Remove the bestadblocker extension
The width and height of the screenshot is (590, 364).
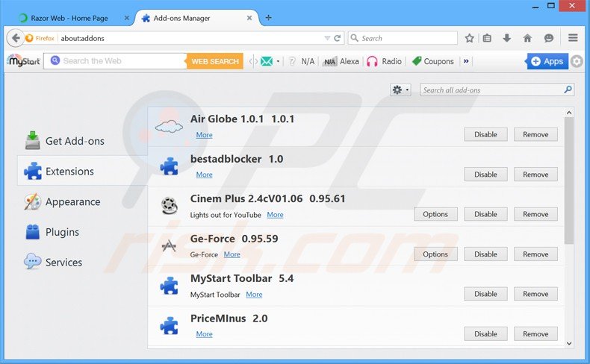pos(535,175)
